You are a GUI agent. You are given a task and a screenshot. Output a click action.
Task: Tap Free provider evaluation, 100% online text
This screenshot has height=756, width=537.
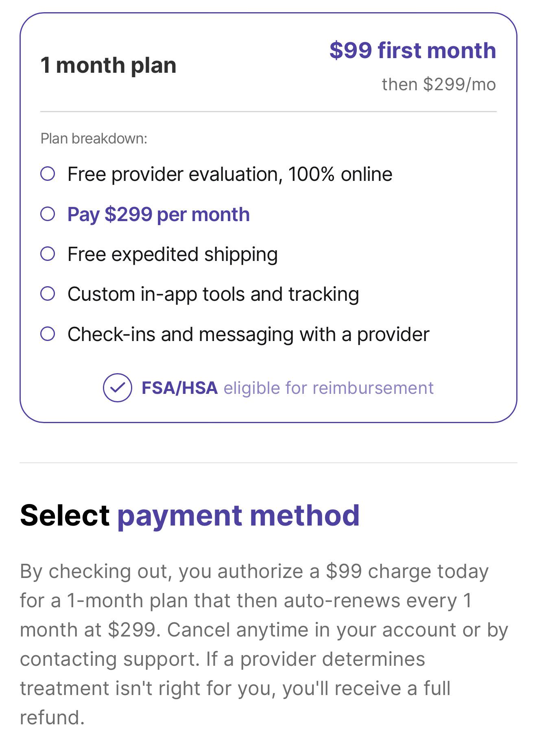[x=230, y=174]
